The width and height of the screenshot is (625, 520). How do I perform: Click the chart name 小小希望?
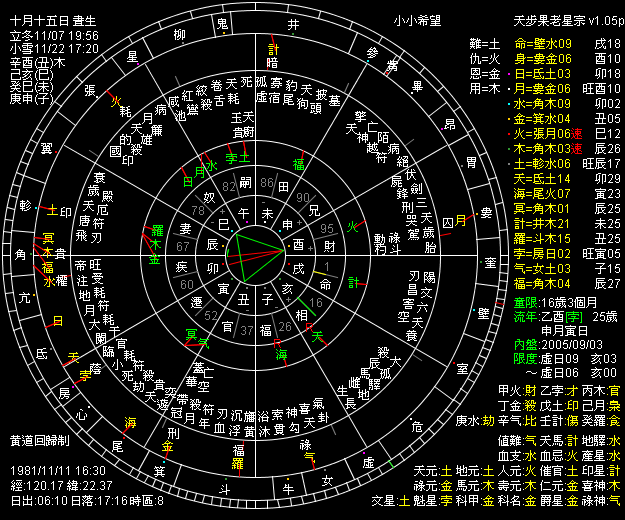[419, 19]
